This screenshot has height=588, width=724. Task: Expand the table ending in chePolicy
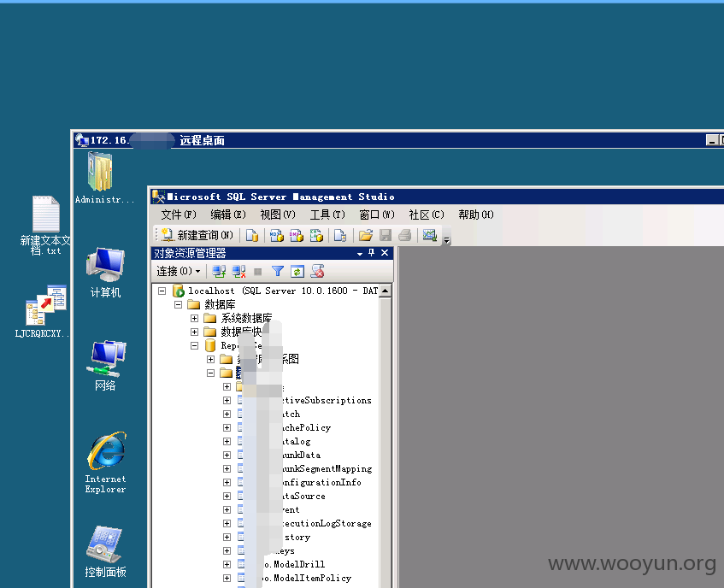tap(227, 427)
